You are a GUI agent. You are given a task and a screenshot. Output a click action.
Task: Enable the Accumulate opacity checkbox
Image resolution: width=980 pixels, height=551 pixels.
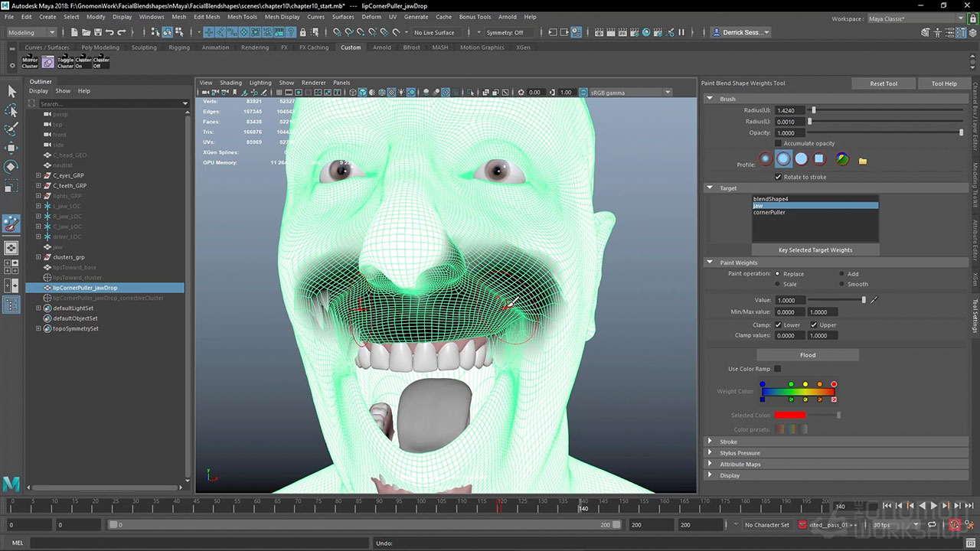coord(779,143)
